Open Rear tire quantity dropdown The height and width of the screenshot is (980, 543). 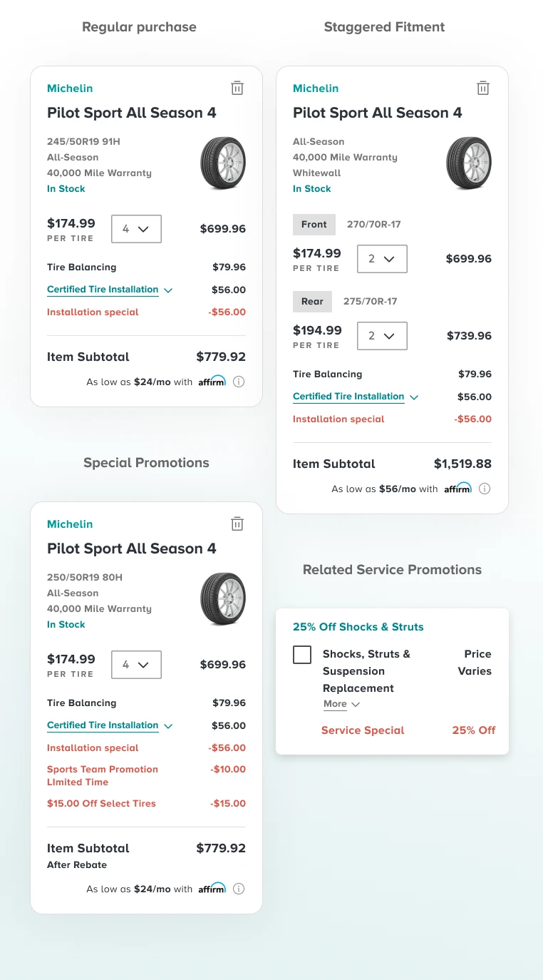(x=382, y=336)
